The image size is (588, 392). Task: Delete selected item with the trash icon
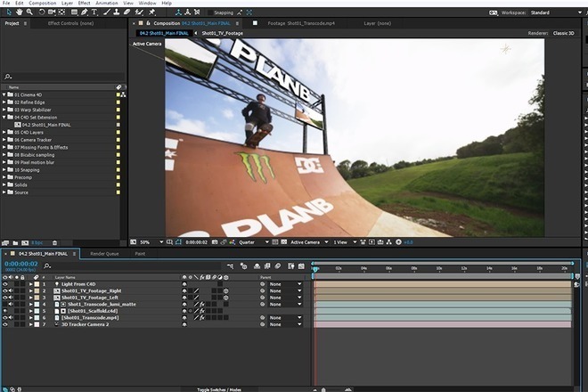click(x=54, y=242)
